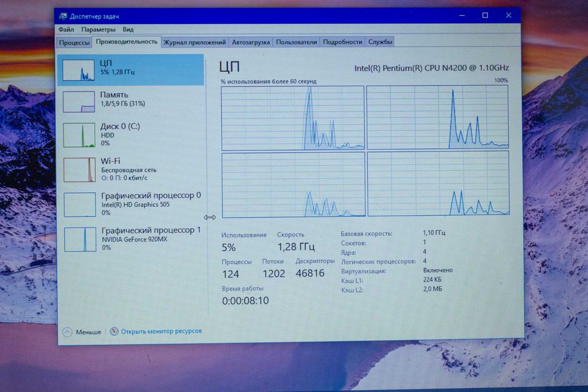
Task: Click the Intel(R) HD Graphics 505 label
Action: click(135, 205)
